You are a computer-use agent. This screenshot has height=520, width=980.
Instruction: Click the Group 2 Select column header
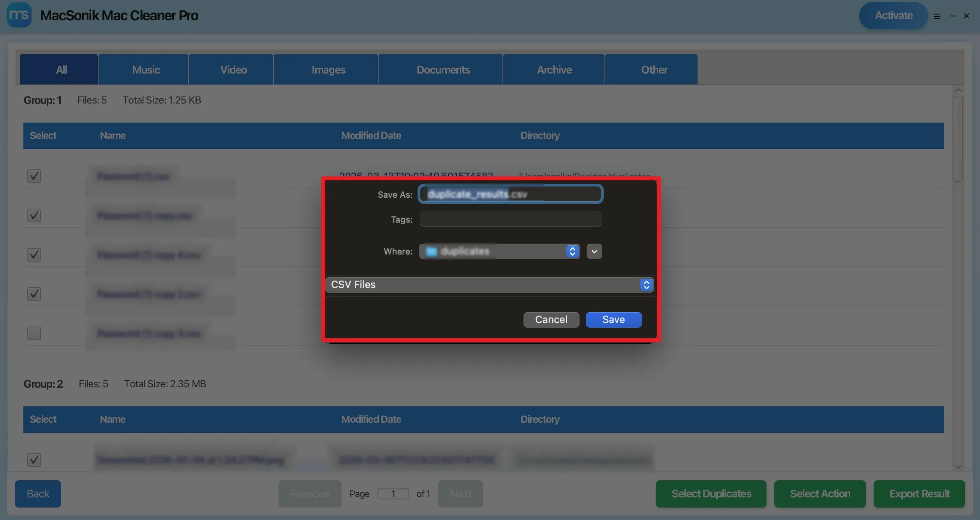coord(43,419)
